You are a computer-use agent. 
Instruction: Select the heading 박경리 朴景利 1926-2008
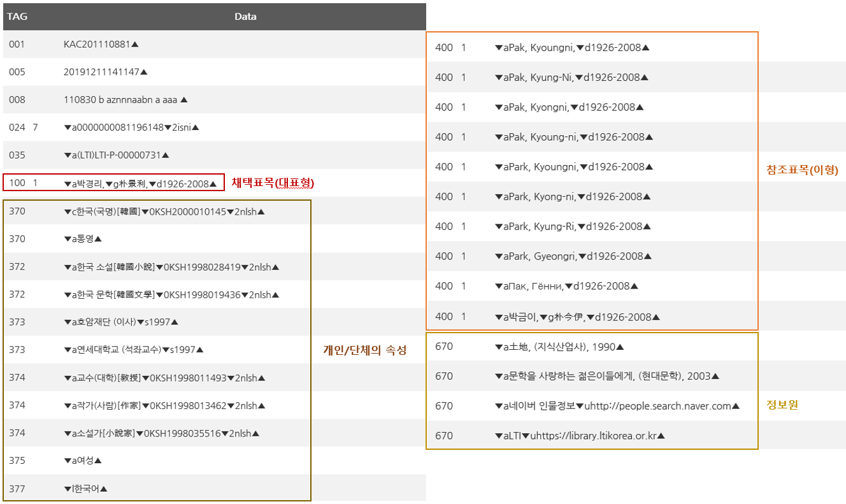pos(141,184)
